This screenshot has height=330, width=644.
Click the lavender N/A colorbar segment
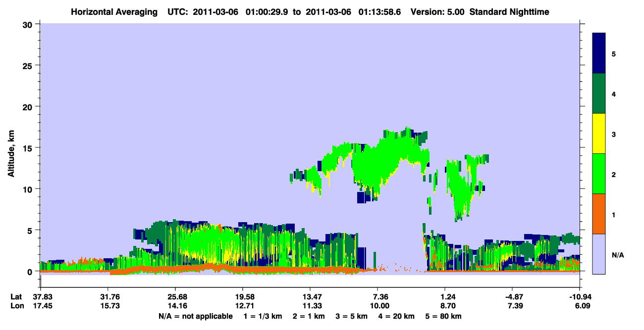pos(599,254)
